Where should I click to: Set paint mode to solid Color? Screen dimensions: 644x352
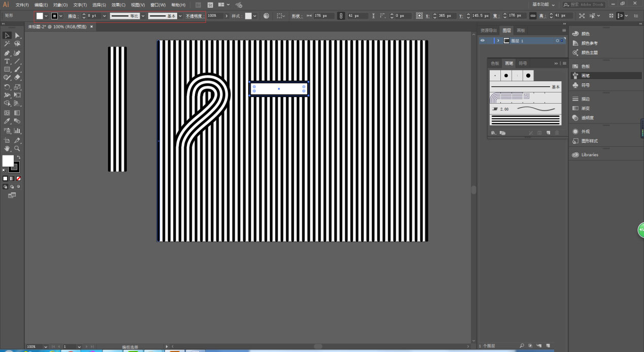tap(6, 179)
